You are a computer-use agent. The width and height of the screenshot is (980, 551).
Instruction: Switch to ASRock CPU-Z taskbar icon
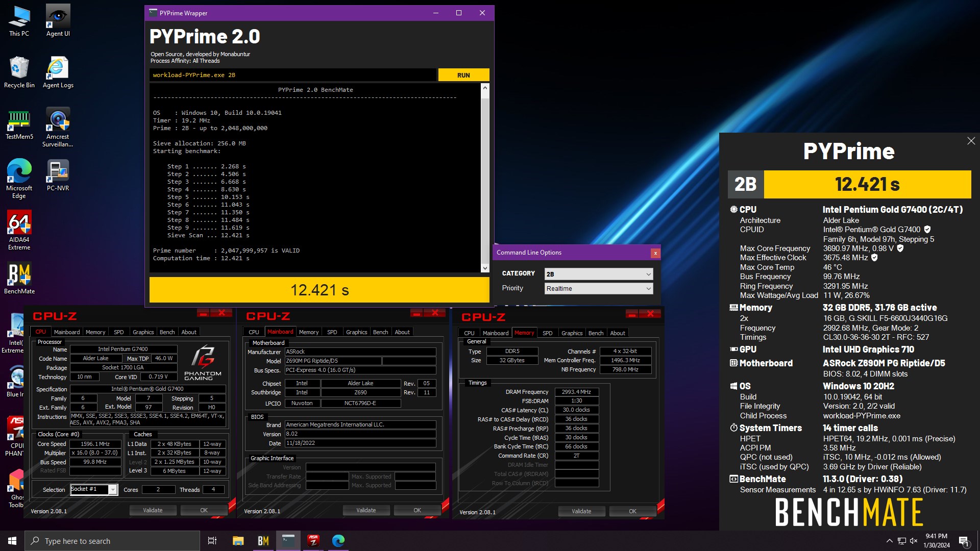point(313,541)
